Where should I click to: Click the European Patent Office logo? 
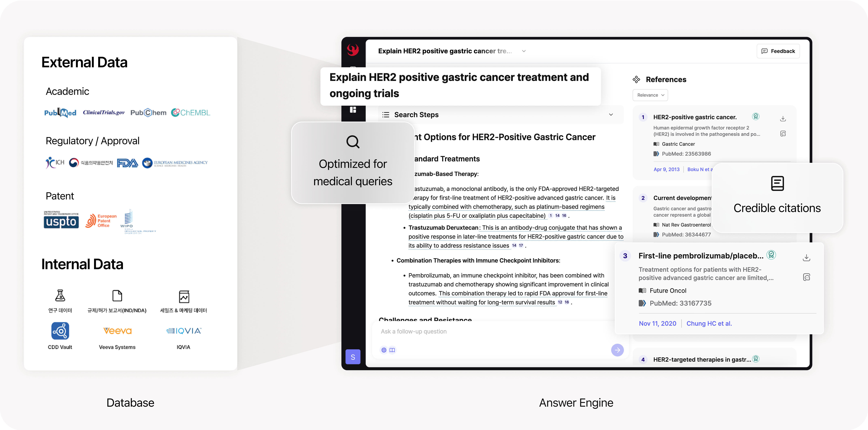[101, 221]
